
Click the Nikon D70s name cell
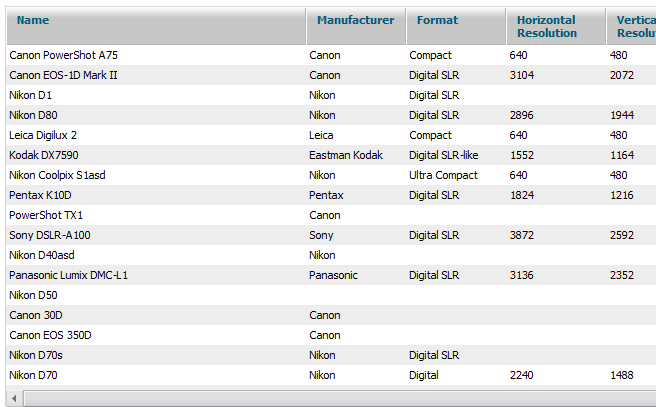coord(35,355)
